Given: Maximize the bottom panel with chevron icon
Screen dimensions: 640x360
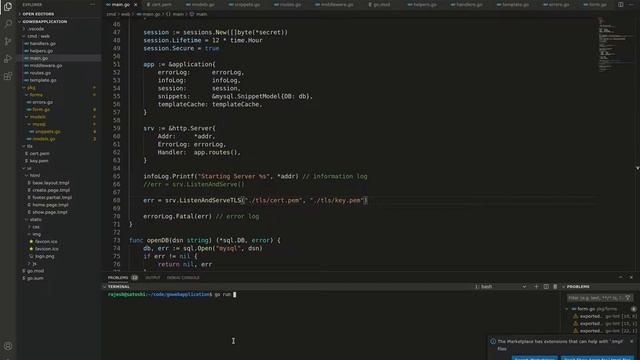Looking at the screenshot, I should pyautogui.click(x=621, y=277).
